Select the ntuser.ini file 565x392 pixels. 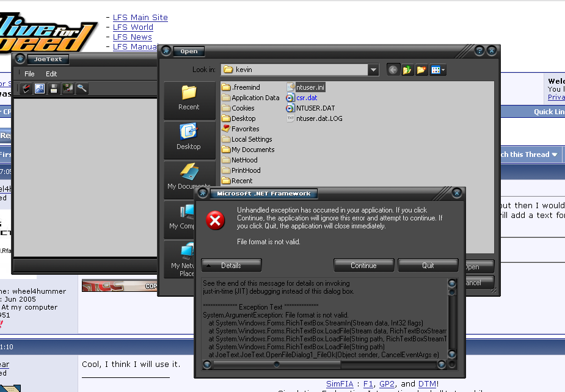click(x=306, y=87)
